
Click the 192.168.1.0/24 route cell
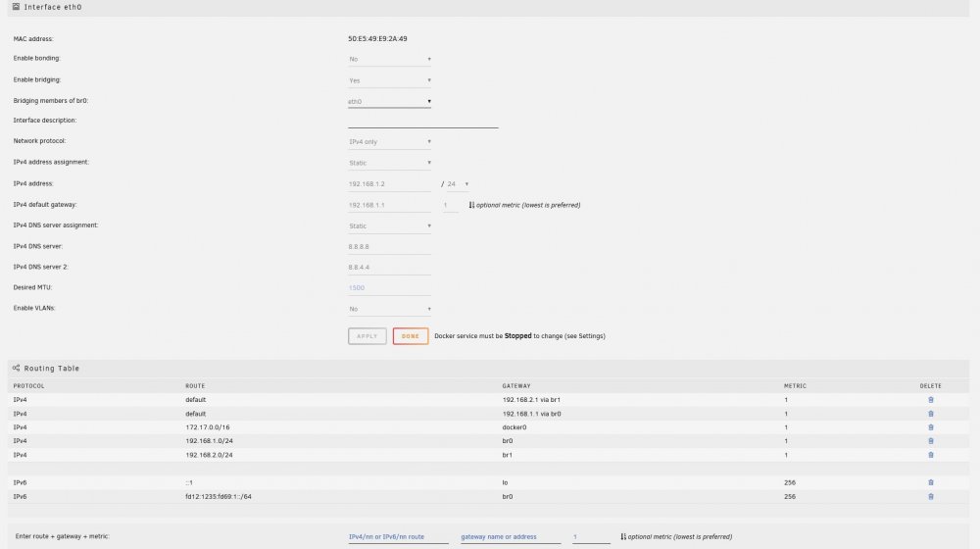pos(209,441)
